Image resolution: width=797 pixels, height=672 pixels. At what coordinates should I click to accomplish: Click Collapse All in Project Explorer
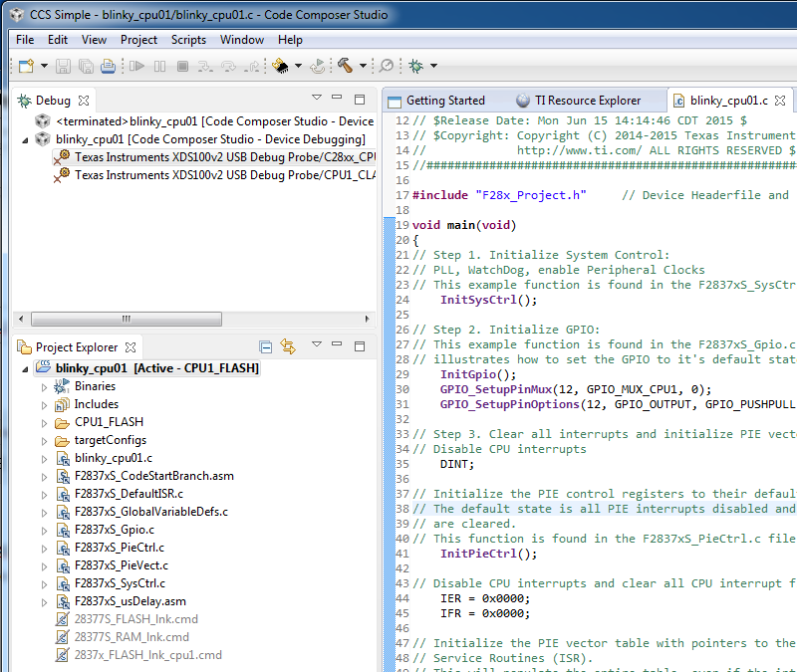265,346
